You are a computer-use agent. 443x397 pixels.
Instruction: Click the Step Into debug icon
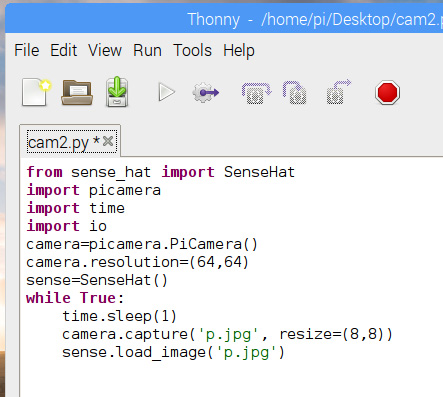295,92
